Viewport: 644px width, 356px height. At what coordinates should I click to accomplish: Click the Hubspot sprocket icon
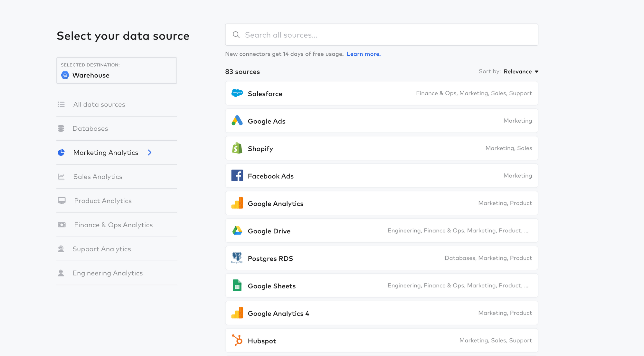tap(237, 340)
